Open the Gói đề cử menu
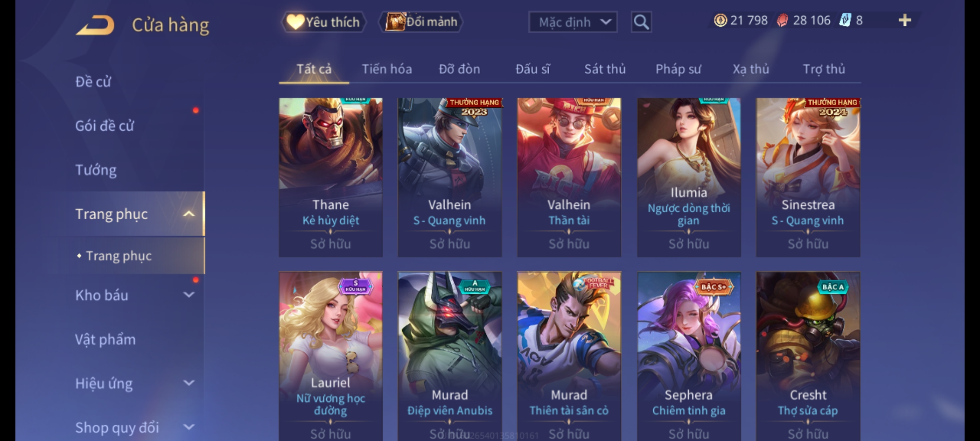The image size is (980, 441). 105,126
